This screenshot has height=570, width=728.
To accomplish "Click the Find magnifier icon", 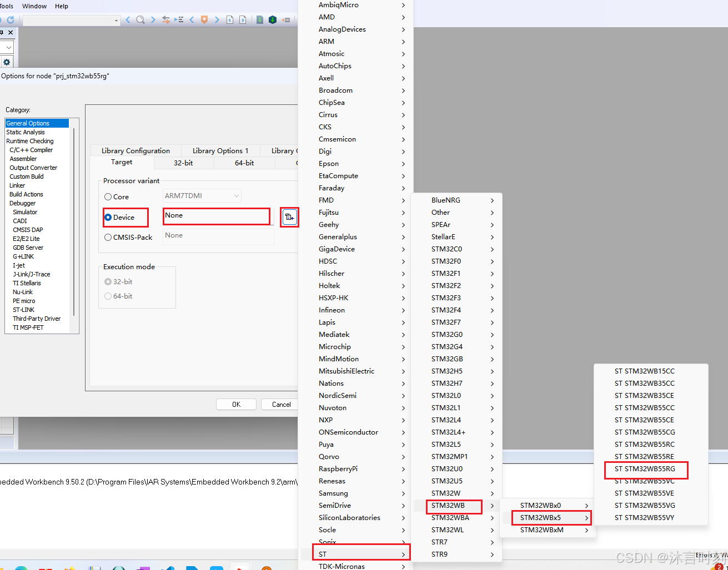I will point(140,19).
